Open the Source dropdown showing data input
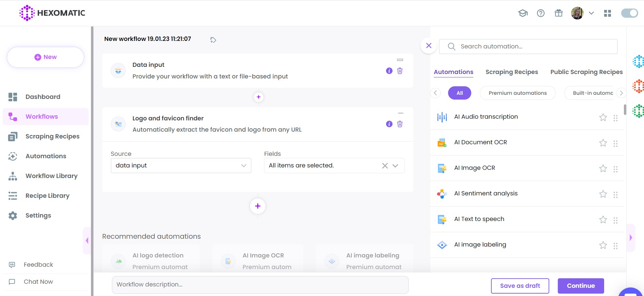Screen dimensions: 644x296 pos(181,165)
